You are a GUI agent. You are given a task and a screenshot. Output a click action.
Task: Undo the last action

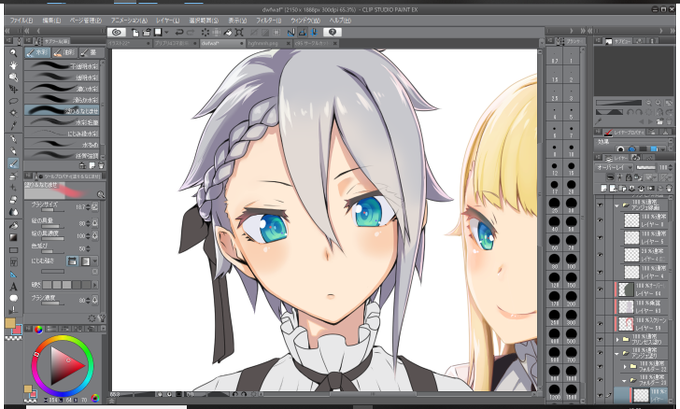[179, 32]
